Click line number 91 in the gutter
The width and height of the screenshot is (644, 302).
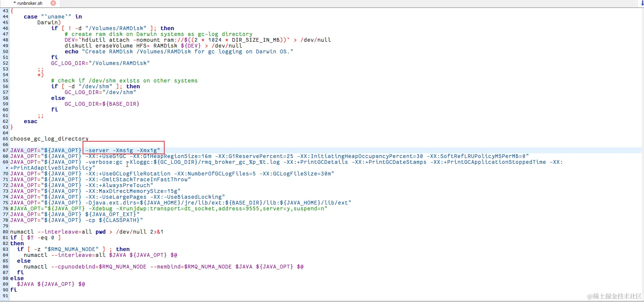[x=5, y=296]
